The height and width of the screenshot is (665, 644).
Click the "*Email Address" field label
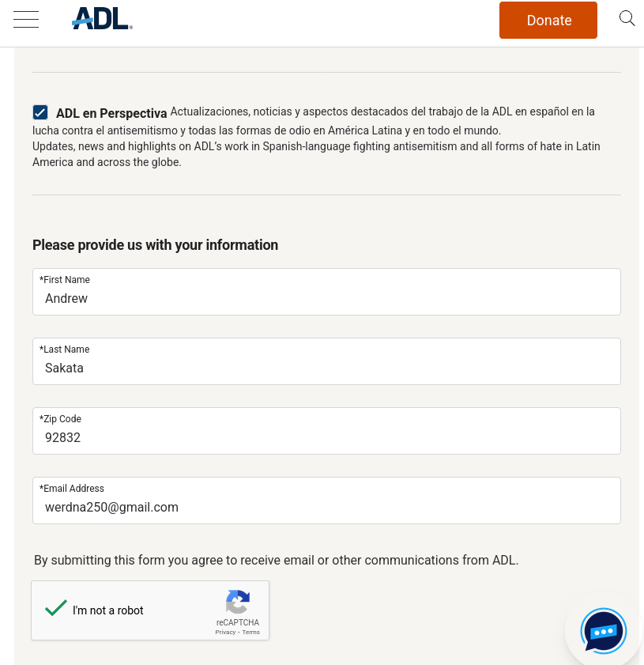(72, 489)
